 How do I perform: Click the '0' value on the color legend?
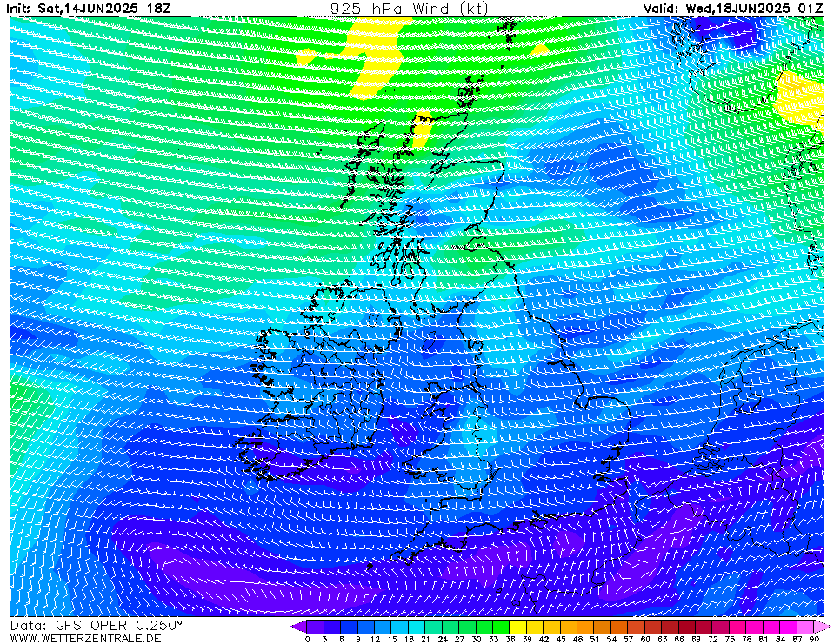click(x=308, y=639)
